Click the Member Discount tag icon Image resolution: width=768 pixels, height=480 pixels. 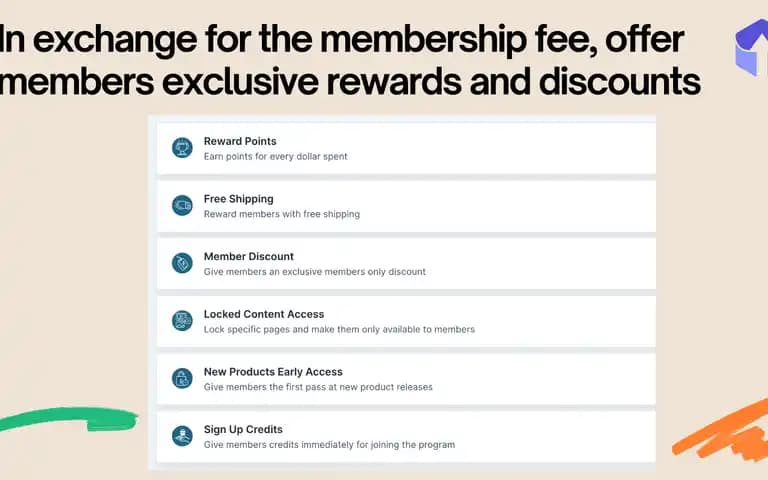pyautogui.click(x=182, y=263)
